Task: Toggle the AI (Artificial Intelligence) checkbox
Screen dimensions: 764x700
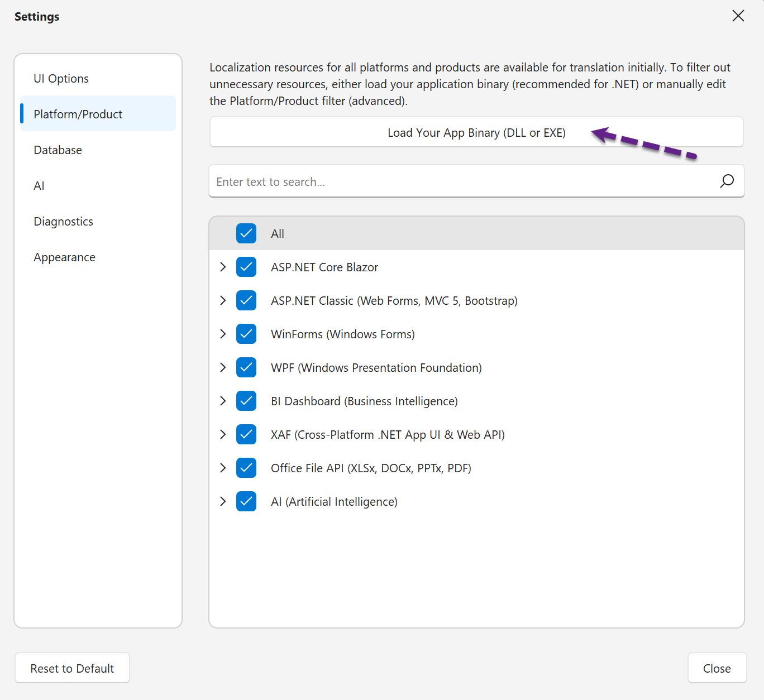Action: pyautogui.click(x=246, y=501)
